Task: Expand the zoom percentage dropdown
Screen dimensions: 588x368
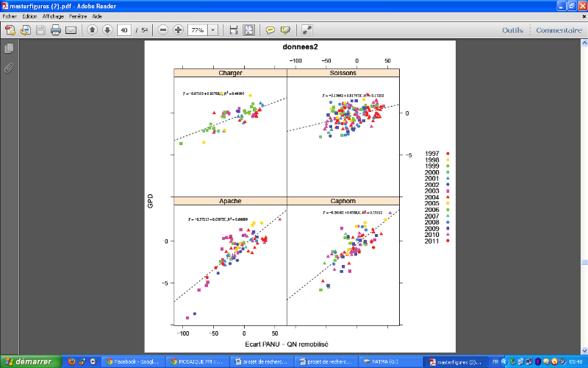Action: (x=213, y=30)
